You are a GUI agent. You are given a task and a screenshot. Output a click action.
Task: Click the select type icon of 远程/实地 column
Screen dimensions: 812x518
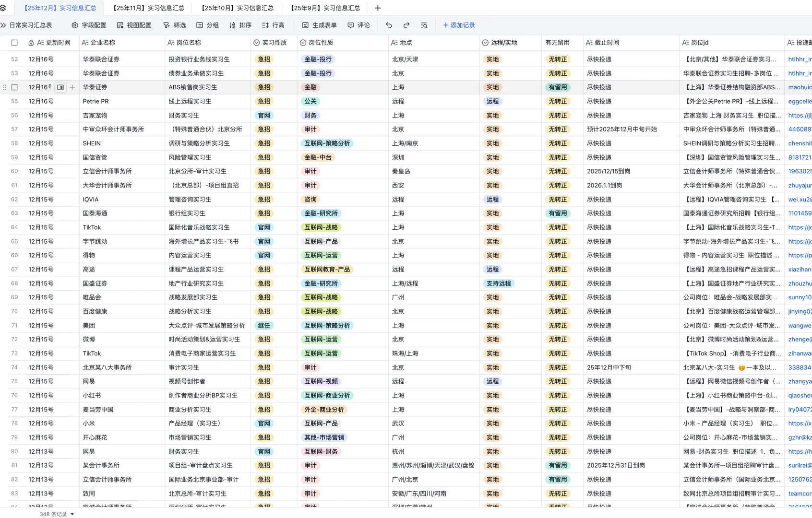pos(485,43)
